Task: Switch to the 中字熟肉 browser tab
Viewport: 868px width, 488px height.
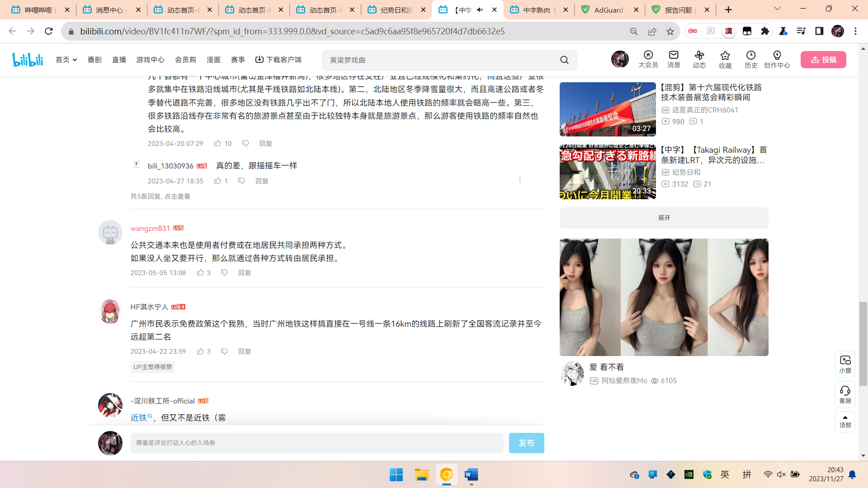Action: (539, 9)
